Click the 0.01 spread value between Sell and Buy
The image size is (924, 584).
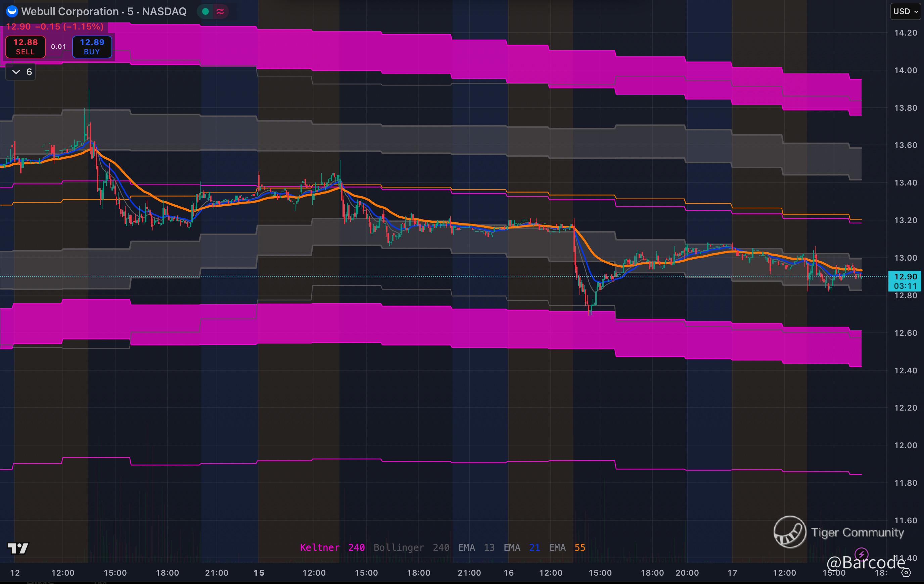point(59,47)
